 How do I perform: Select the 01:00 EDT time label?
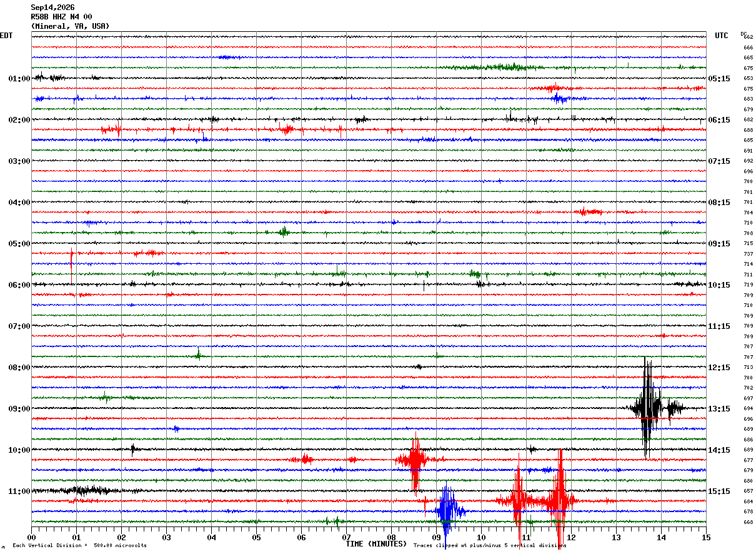(19, 79)
